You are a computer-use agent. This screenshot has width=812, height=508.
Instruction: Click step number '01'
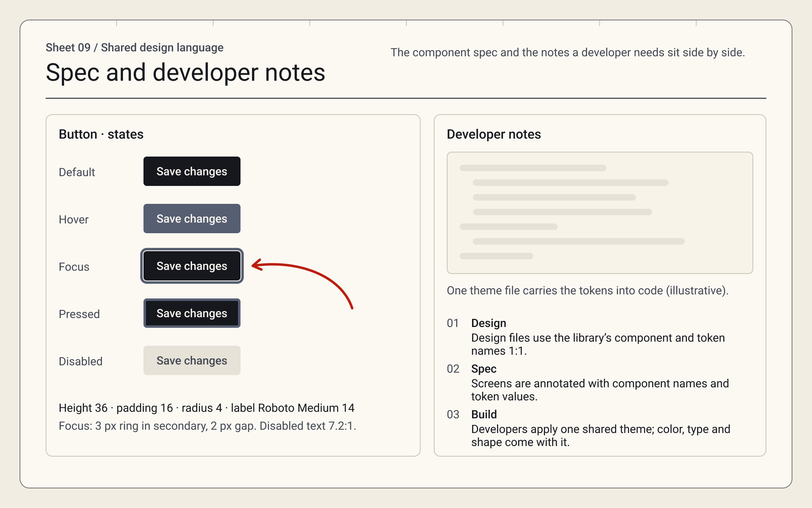[453, 323]
